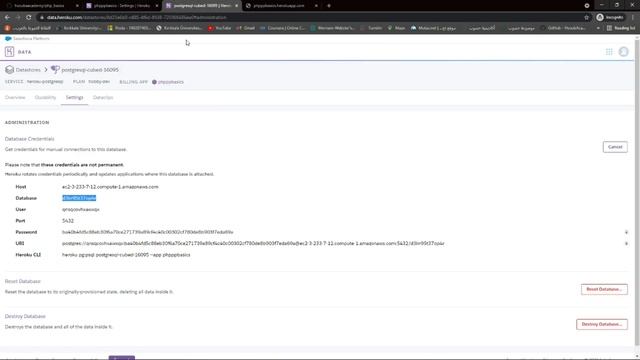Open the Reading list panel
640x360 pixels.
[x=621, y=28]
